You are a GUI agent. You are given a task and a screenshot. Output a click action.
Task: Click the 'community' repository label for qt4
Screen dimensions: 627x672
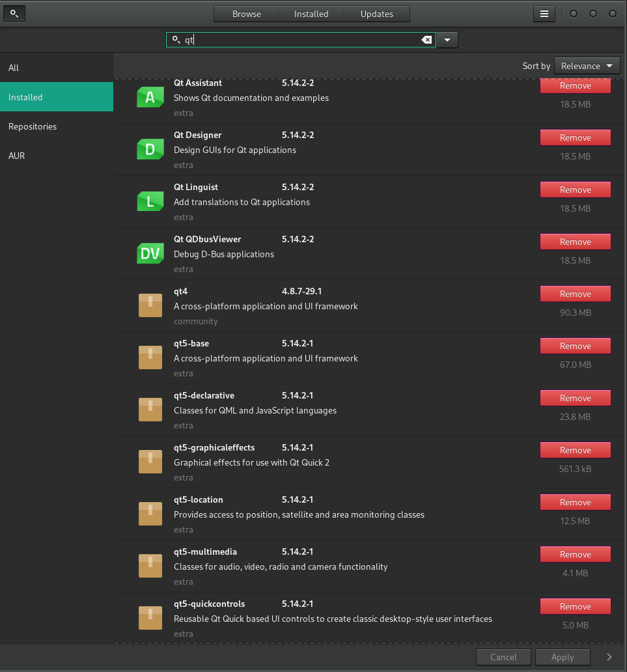click(195, 322)
